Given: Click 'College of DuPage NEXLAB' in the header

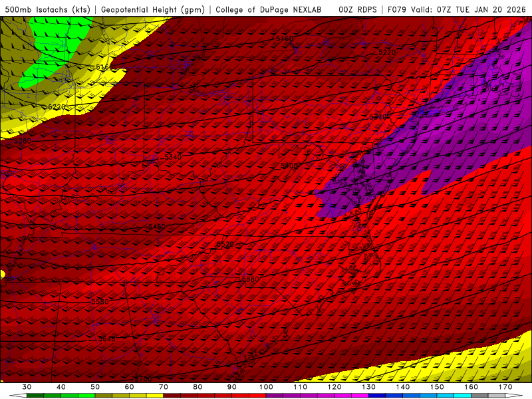Looking at the screenshot, I should (269, 9).
